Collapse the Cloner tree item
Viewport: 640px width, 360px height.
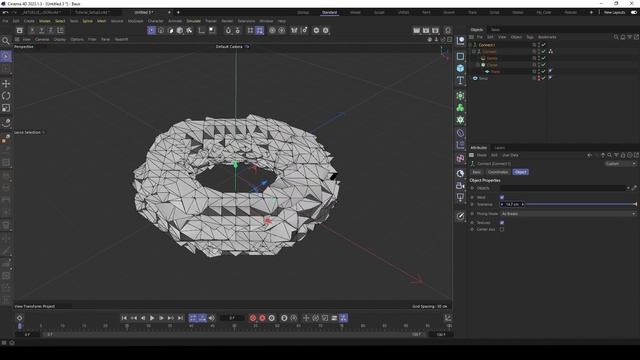point(478,65)
